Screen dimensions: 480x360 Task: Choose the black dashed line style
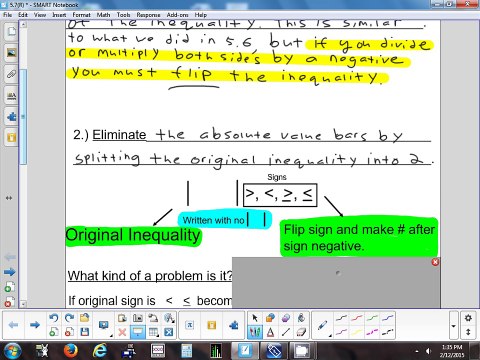pos(388,332)
